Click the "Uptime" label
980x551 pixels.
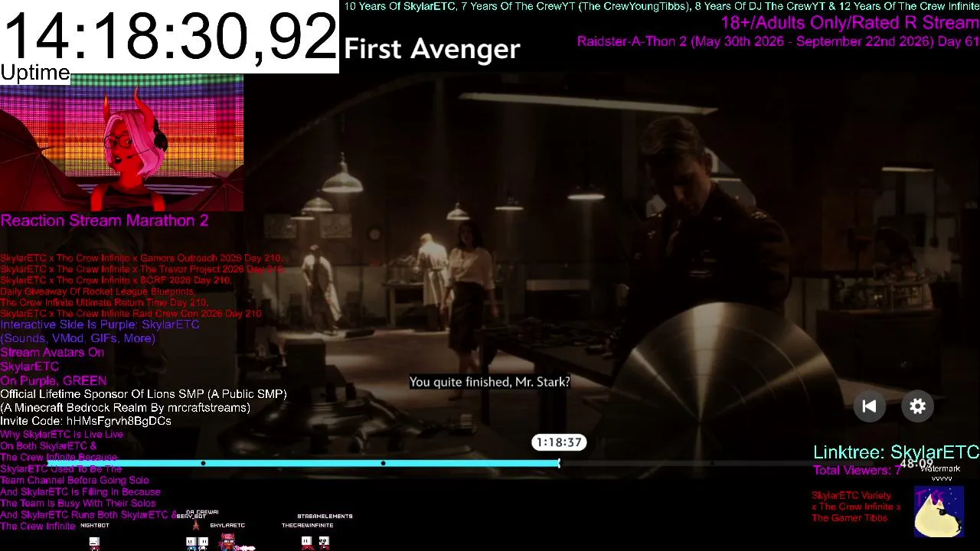[35, 73]
